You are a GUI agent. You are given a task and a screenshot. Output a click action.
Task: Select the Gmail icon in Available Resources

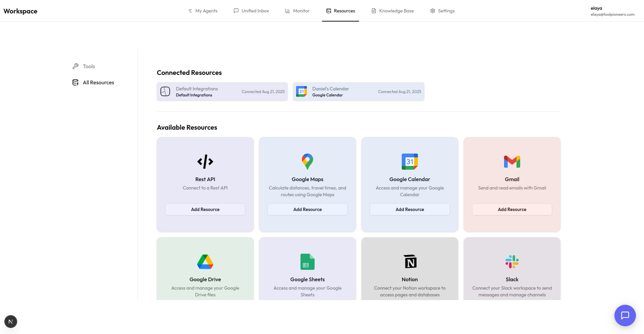(x=511, y=161)
